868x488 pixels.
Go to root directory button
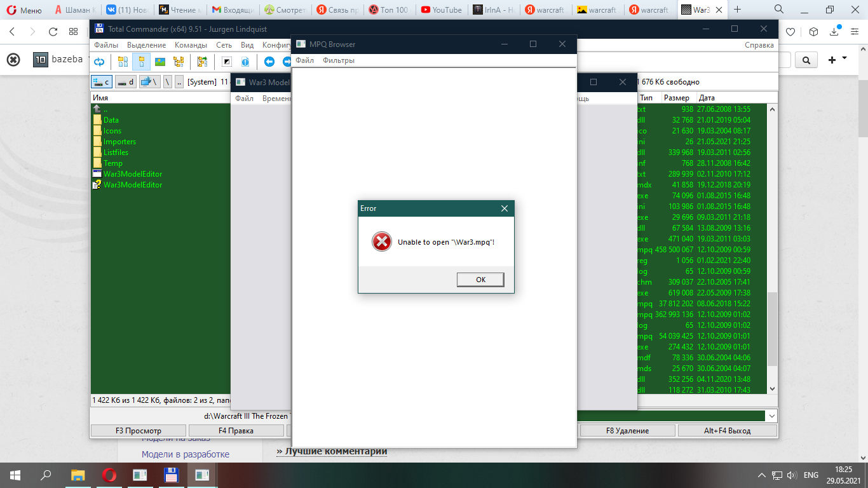(x=168, y=81)
